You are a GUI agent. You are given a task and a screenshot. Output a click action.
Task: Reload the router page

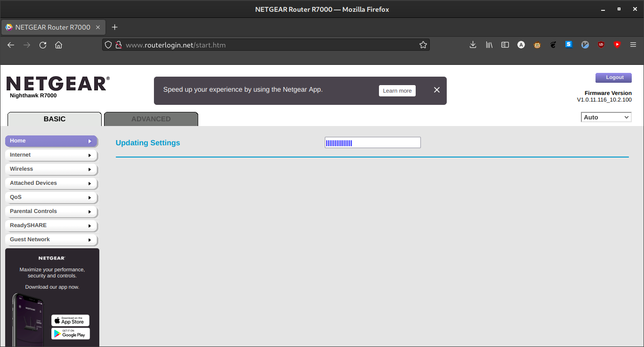pos(43,45)
